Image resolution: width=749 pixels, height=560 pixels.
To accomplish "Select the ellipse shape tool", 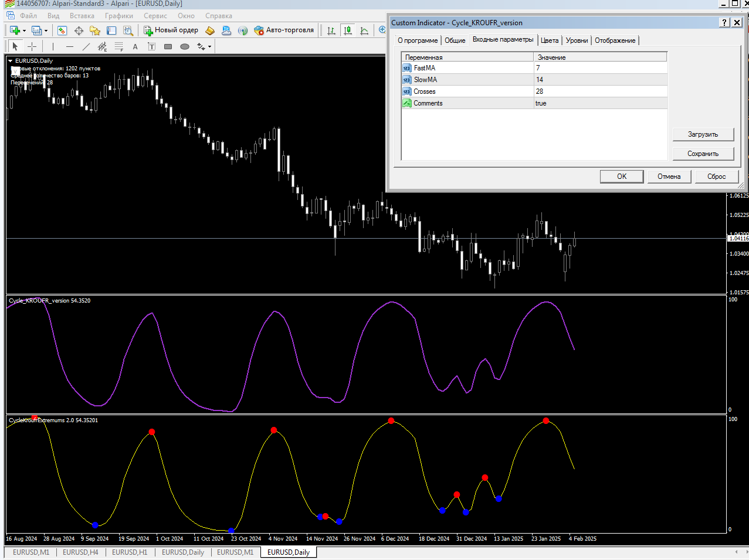I will tap(185, 46).
